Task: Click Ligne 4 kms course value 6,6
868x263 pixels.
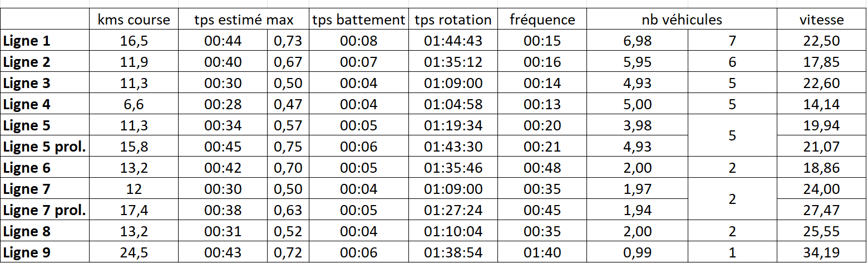Action: point(134,104)
